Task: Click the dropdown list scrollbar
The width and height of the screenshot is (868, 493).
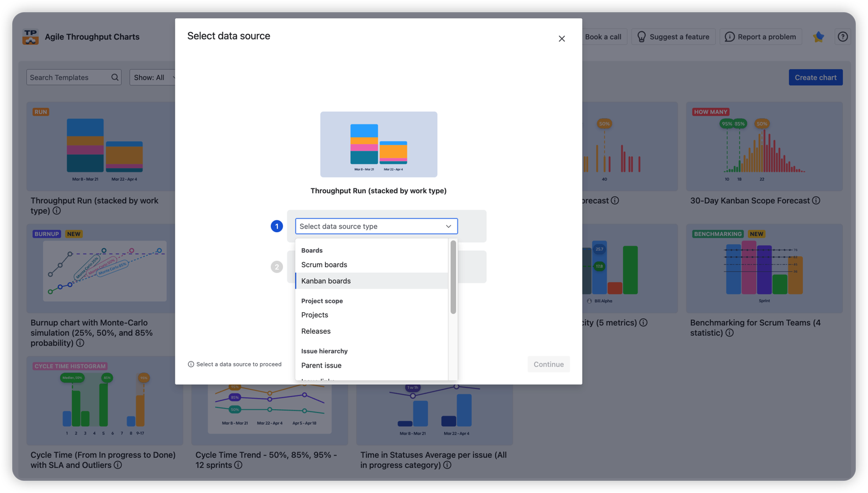Action: click(x=453, y=277)
